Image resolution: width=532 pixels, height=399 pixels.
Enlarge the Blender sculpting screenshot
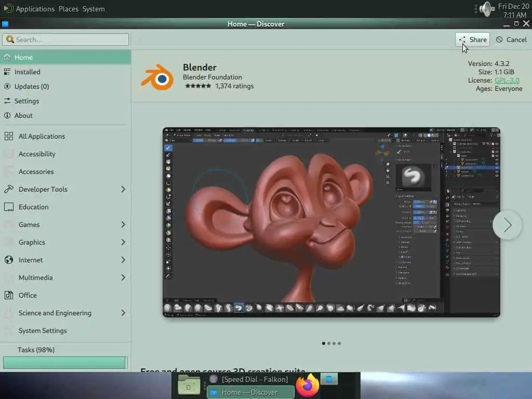click(331, 222)
